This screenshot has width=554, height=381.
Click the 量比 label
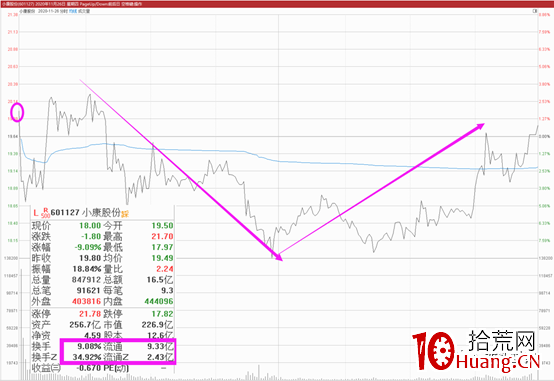point(113,269)
